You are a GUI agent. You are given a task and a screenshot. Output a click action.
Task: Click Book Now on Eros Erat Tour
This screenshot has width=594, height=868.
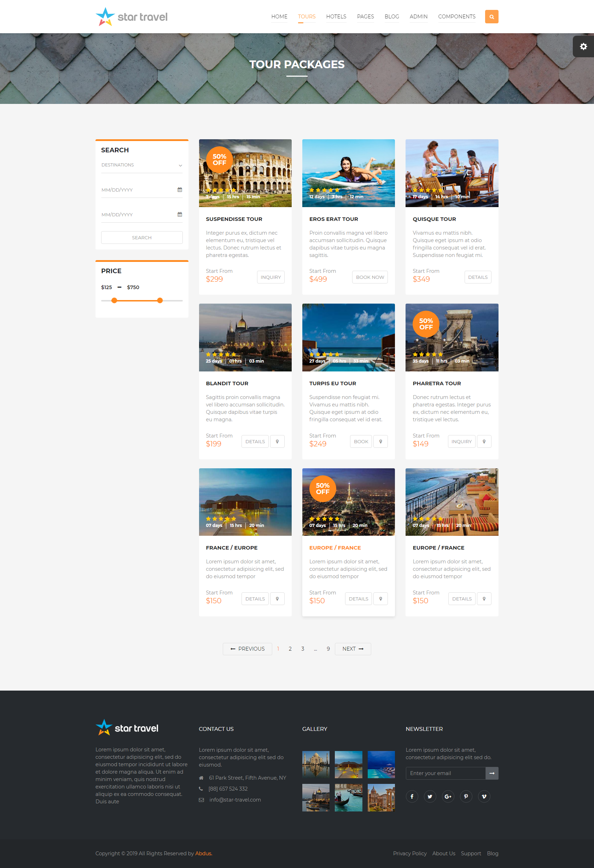tap(369, 277)
